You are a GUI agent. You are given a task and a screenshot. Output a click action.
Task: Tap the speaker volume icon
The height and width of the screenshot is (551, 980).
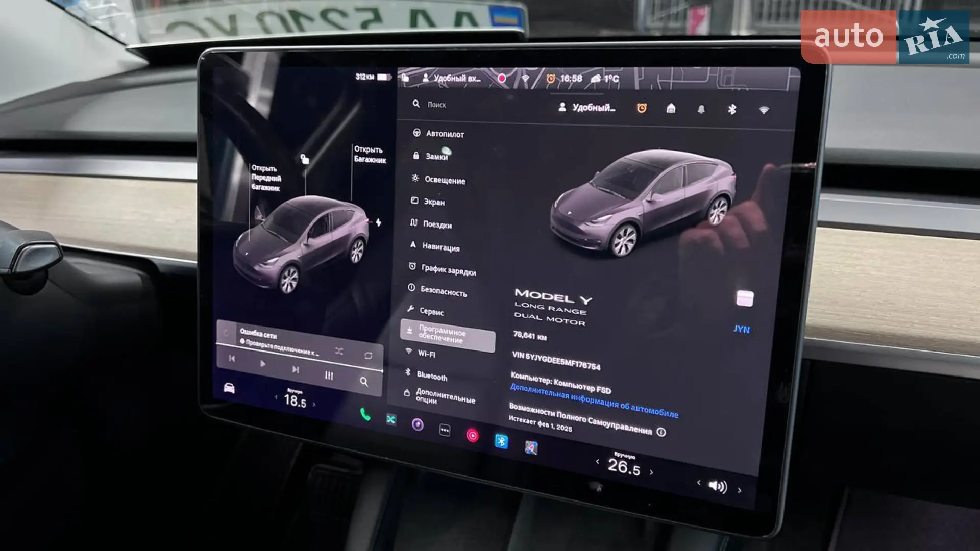pyautogui.click(x=718, y=486)
